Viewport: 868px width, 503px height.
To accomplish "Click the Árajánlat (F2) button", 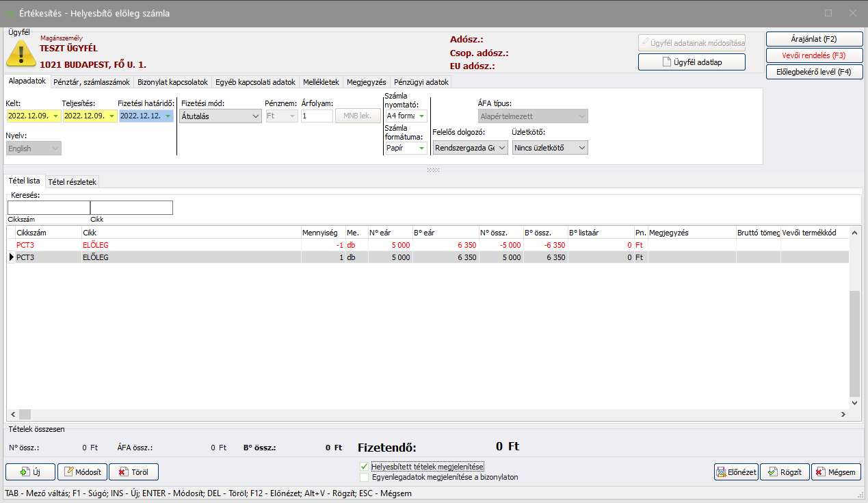I will click(x=814, y=39).
